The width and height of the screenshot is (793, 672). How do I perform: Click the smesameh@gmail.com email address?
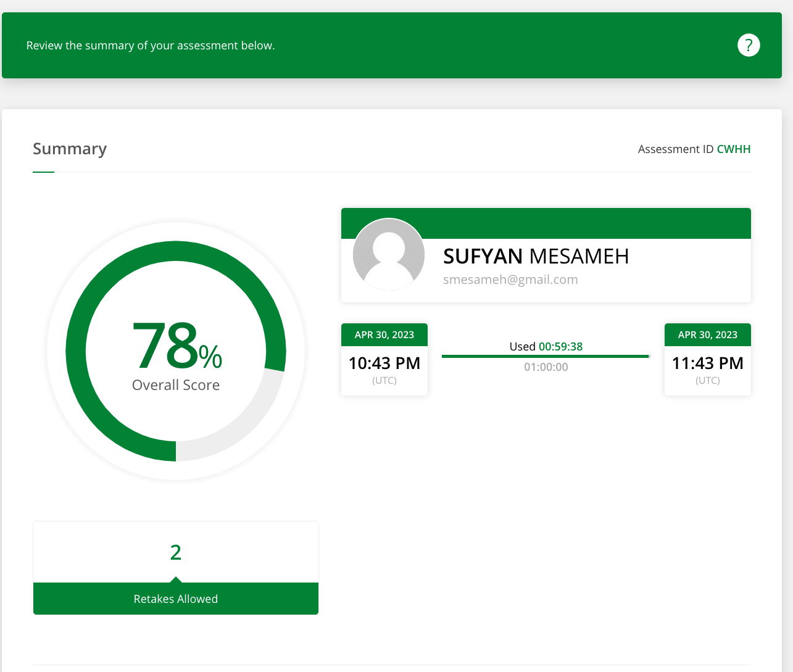[x=510, y=280]
